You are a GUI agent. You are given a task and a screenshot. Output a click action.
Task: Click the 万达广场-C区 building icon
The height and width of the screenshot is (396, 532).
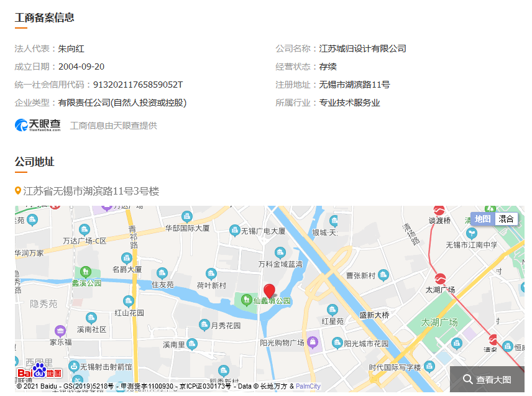coord(84,230)
